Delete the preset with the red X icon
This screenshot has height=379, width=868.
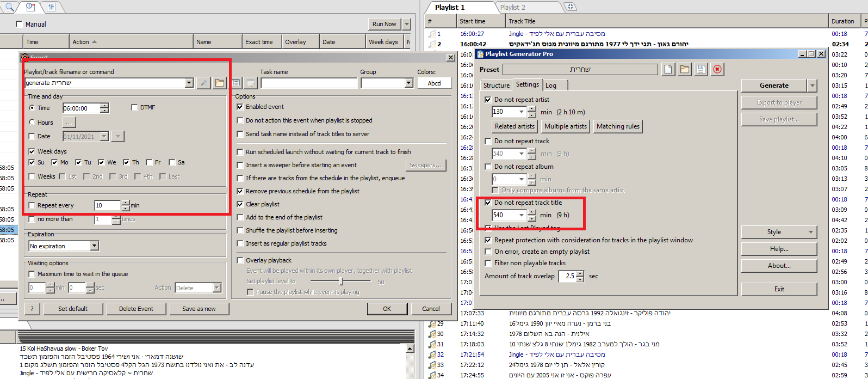[x=717, y=69]
